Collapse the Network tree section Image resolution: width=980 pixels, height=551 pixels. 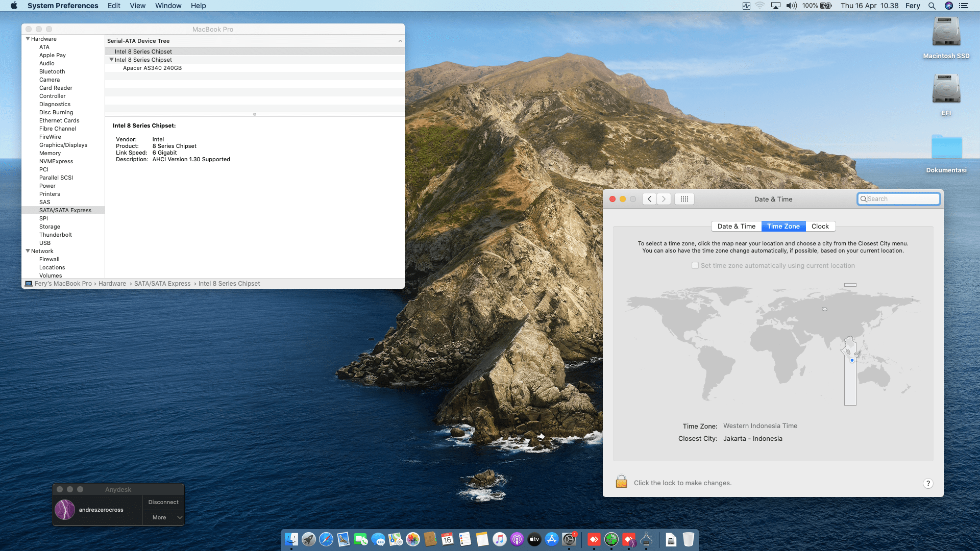28,251
